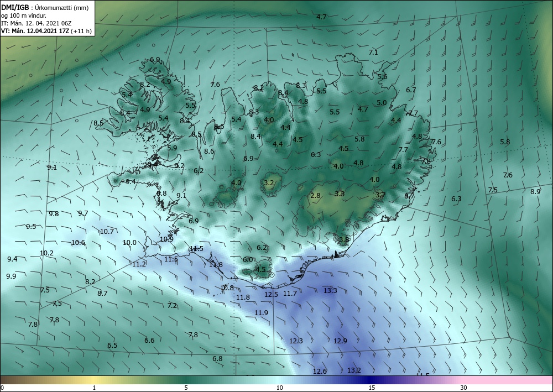
Task: Click the 3.2 value on central ice cap
Action: click(x=269, y=182)
